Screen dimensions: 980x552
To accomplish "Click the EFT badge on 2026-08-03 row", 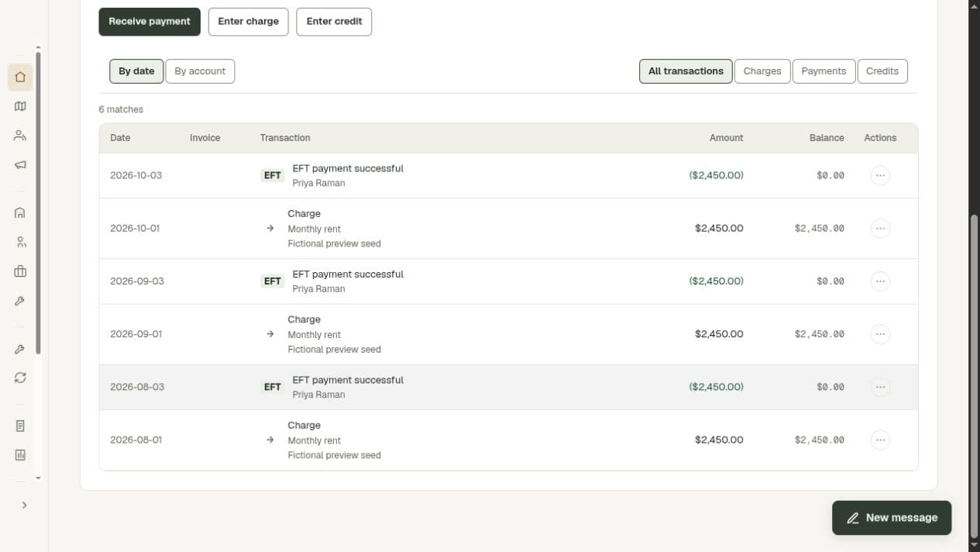I will click(273, 387).
